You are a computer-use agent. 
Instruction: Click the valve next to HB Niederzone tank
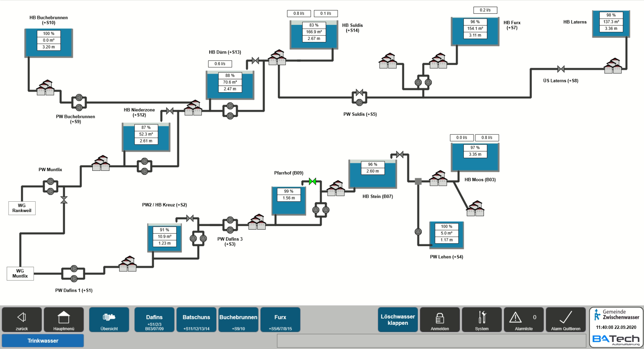coord(170,111)
